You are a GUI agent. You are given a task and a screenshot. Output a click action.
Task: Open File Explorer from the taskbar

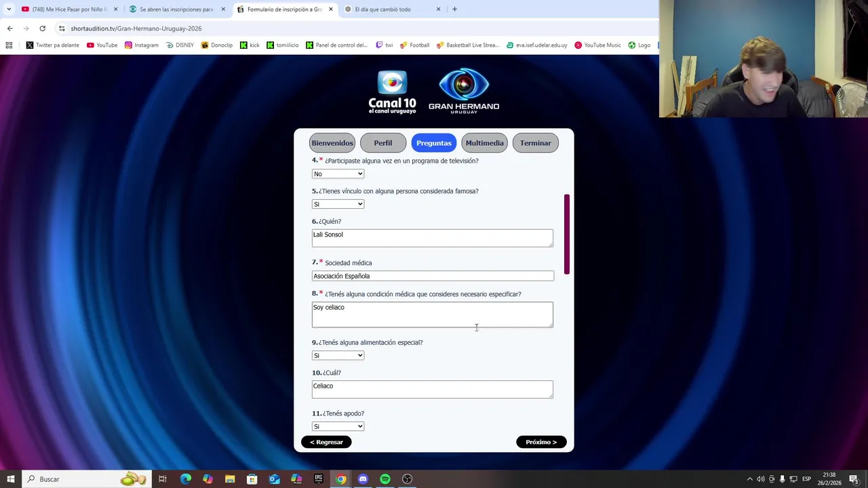pos(230,479)
